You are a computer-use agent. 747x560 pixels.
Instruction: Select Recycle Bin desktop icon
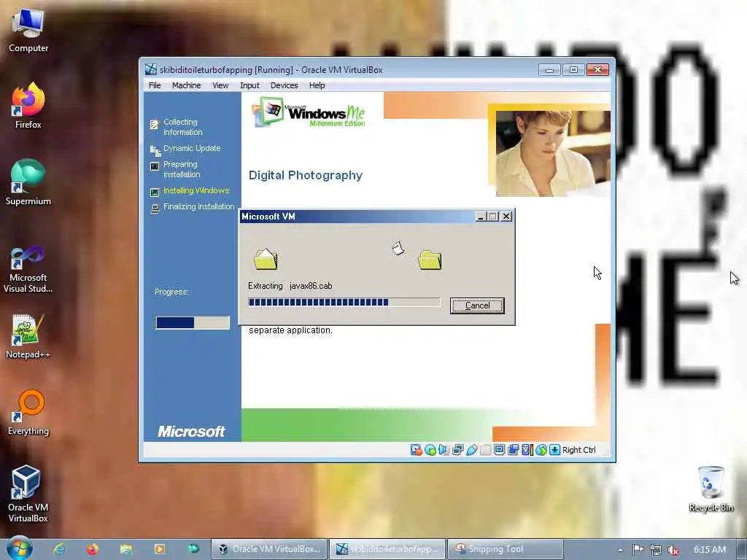(711, 489)
